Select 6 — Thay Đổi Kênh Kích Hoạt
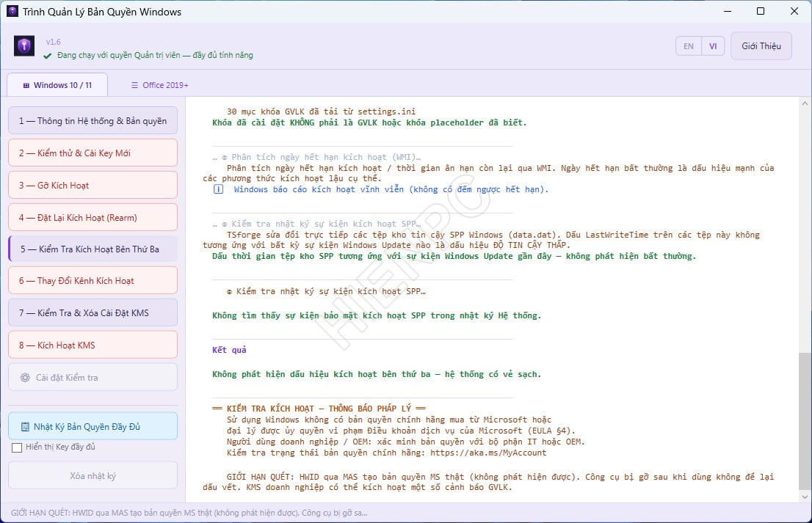 coord(93,280)
